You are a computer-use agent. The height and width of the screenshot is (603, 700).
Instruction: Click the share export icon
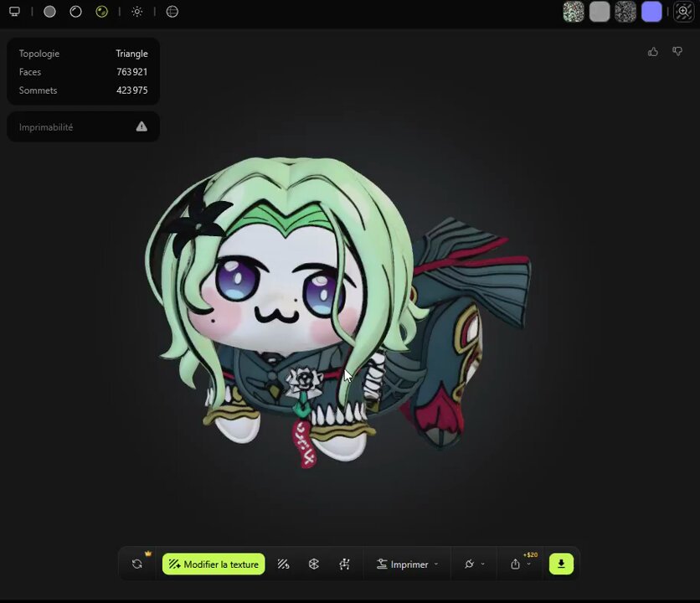click(x=515, y=564)
